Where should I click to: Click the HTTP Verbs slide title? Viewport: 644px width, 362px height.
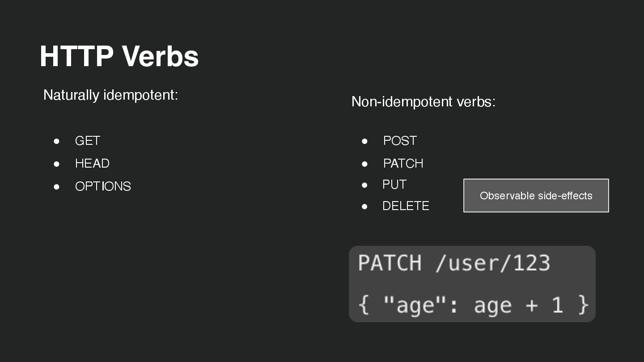119,56
